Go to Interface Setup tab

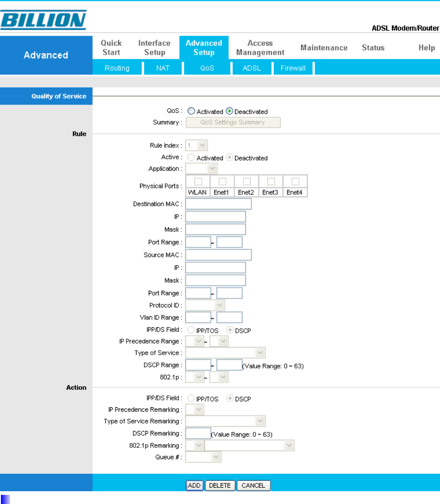point(154,47)
